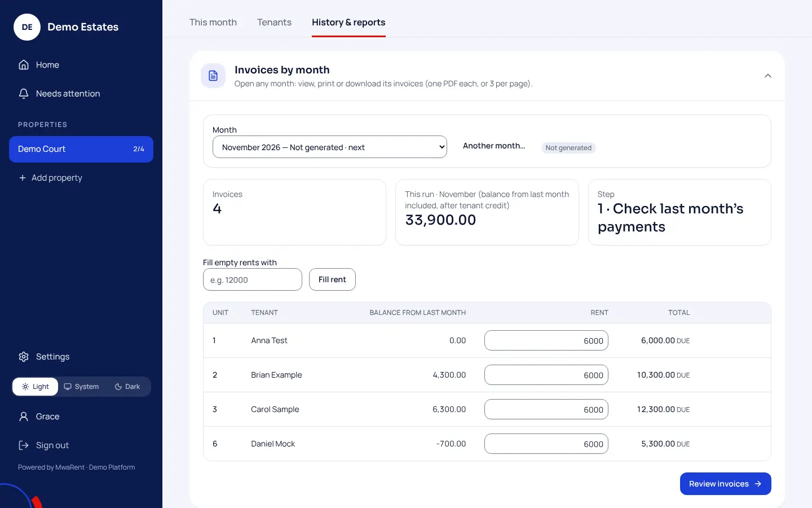Click Powered by MwaRent footer text

pyautogui.click(x=77, y=467)
